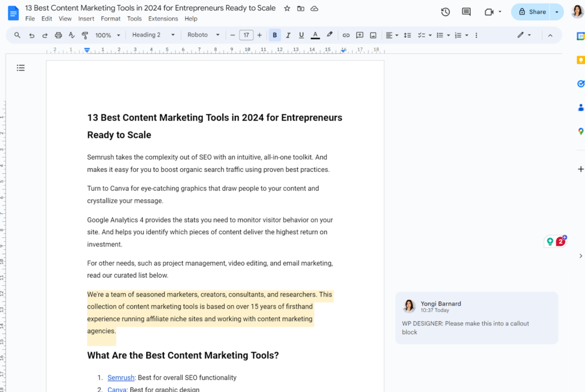The height and width of the screenshot is (392, 585).
Task: Toggle underline formatting
Action: 301,35
